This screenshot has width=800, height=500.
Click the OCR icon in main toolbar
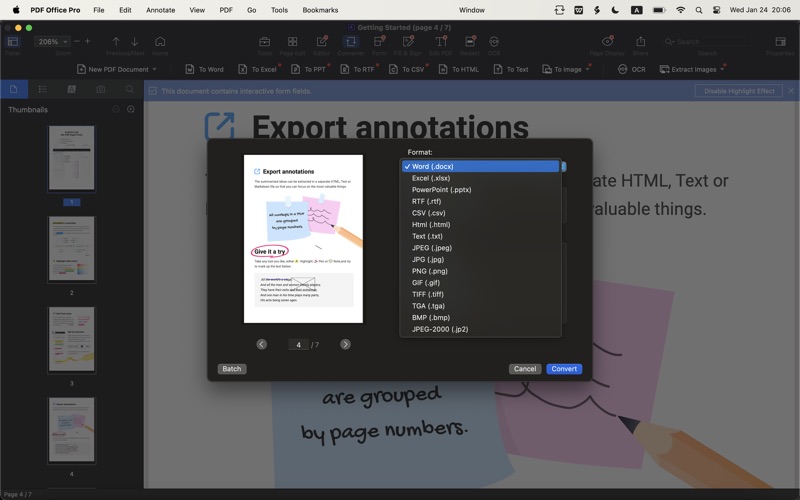(x=494, y=42)
